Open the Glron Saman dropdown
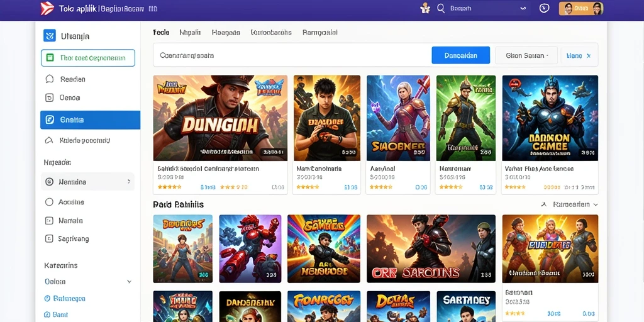This screenshot has height=322, width=644. click(x=526, y=55)
